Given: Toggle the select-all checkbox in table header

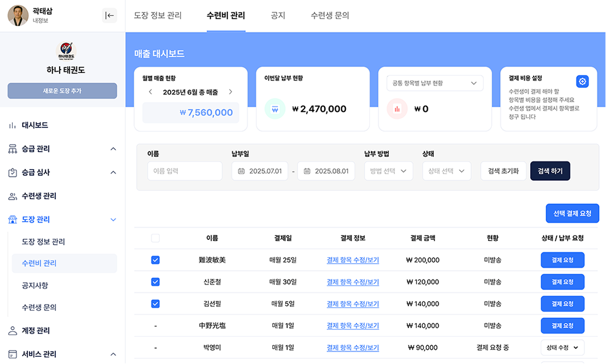Looking at the screenshot, I should coord(155,238).
